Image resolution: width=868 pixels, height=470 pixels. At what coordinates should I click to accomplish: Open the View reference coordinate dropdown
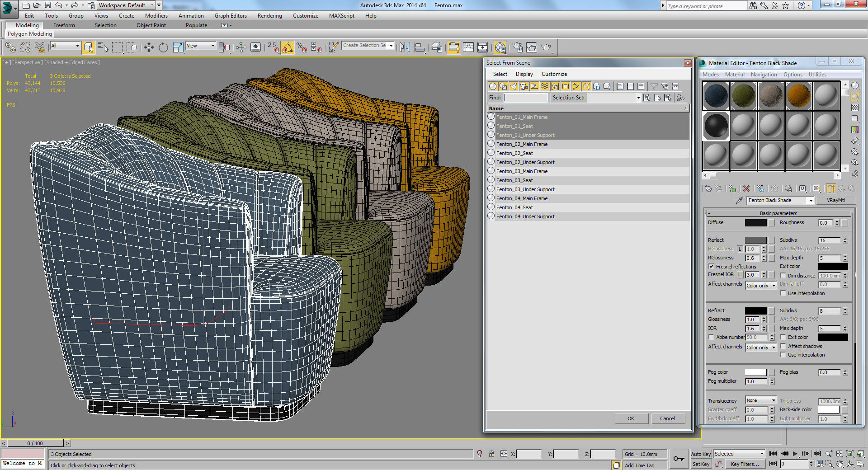click(201, 46)
